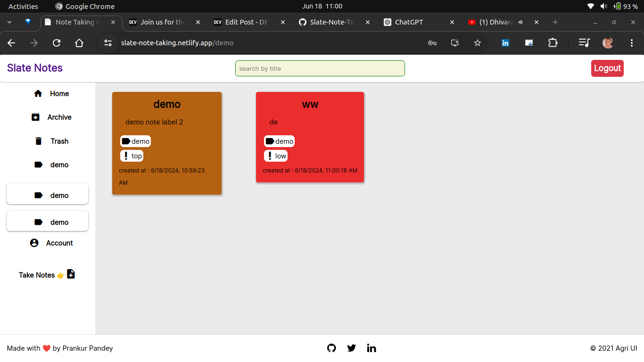Open the Chrome three-dot menu

coord(632,43)
